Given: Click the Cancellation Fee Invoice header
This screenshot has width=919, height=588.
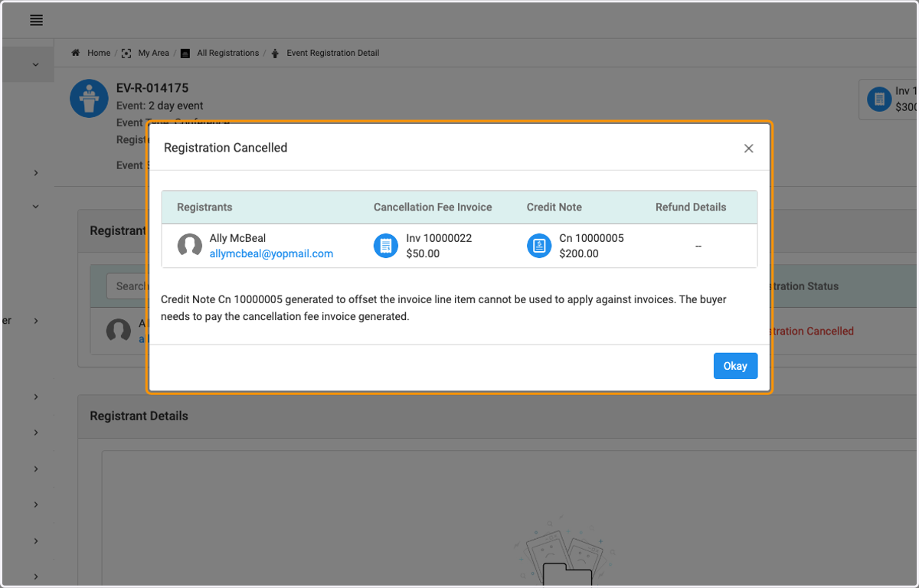Looking at the screenshot, I should pyautogui.click(x=433, y=207).
